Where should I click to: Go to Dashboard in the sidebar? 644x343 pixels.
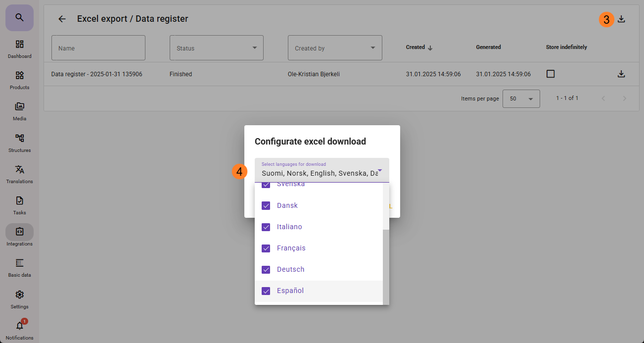(x=19, y=49)
